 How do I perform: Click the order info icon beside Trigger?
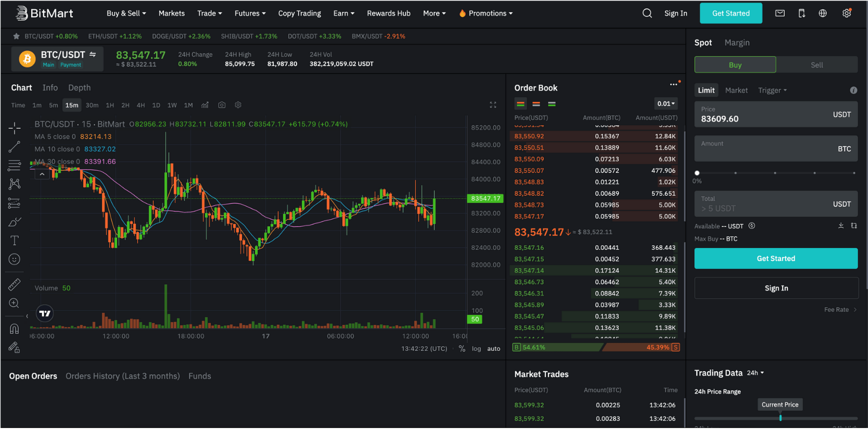853,91
